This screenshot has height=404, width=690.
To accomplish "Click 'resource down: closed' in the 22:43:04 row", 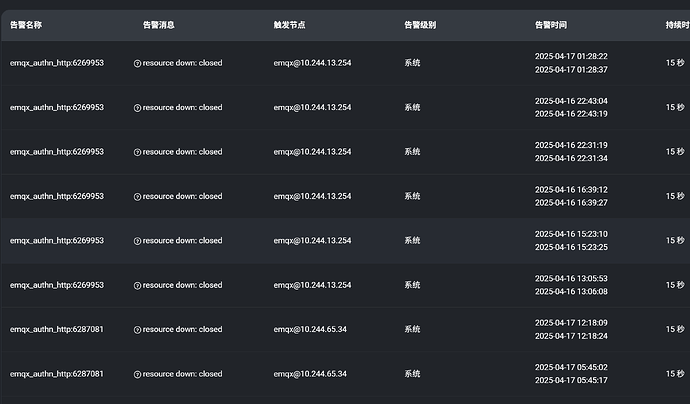I will point(183,107).
